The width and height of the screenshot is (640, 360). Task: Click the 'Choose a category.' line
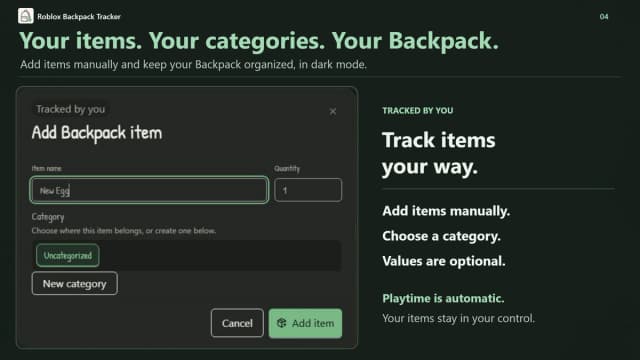(x=441, y=236)
